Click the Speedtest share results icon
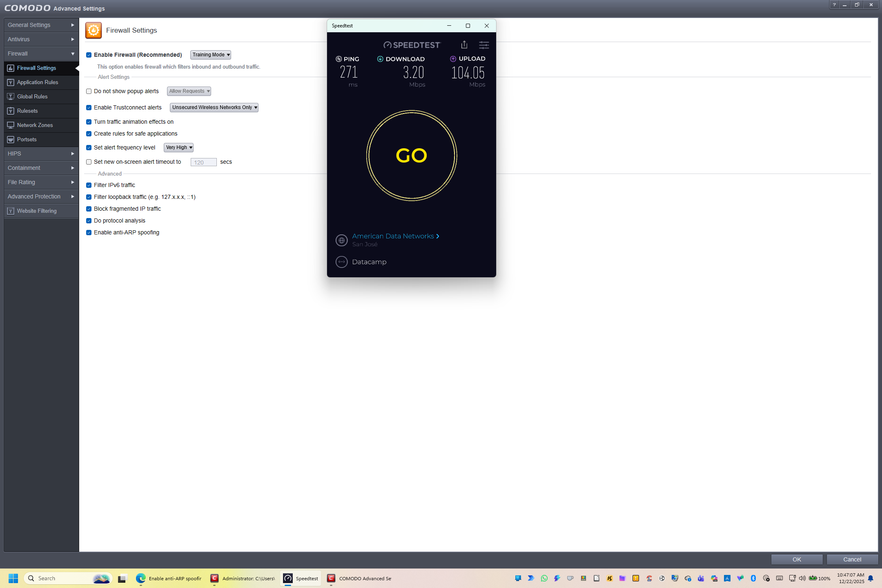Screen dimensions: 882x588 point(464,45)
